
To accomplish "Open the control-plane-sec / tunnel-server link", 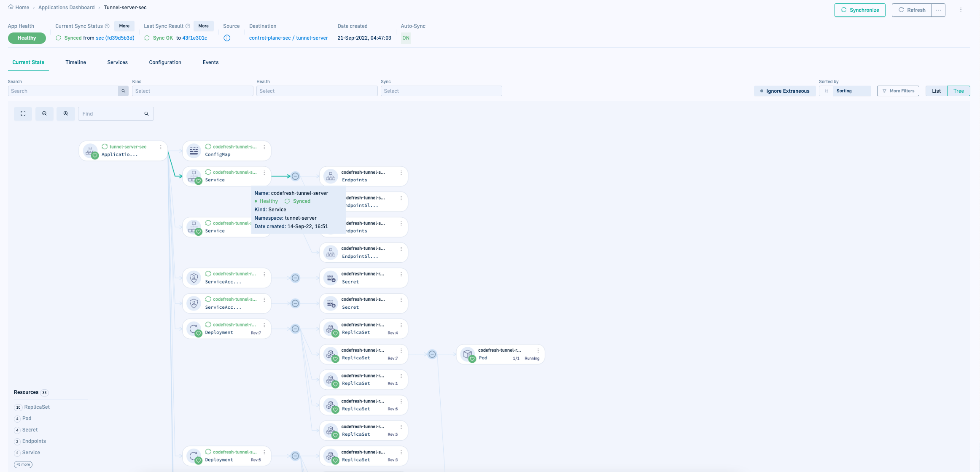I will point(288,38).
